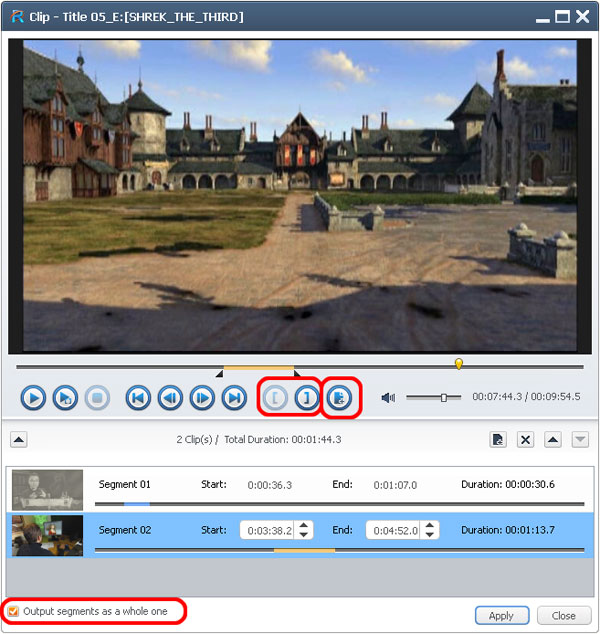This screenshot has width=600, height=634.
Task: Click Segment 01 Start time 0:00:36.3
Action: point(270,485)
